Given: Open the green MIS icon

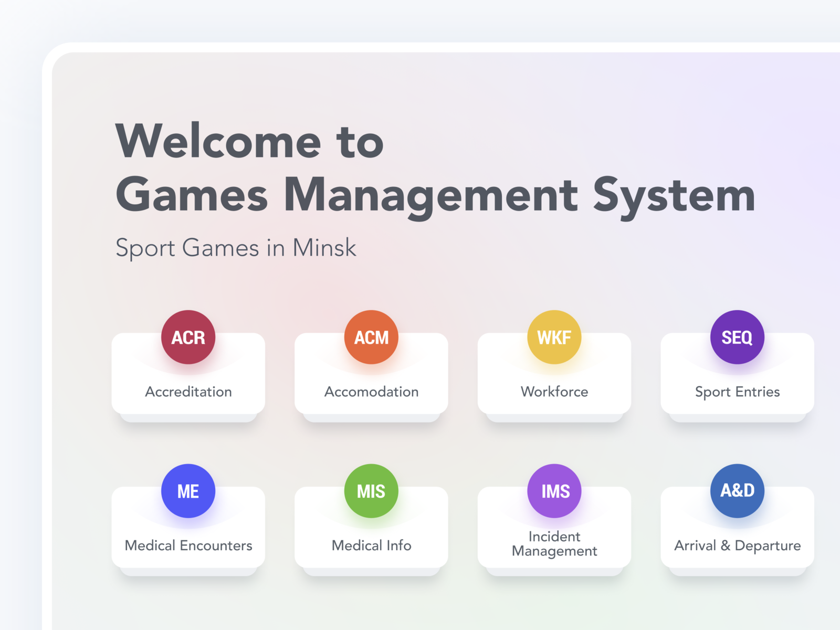Looking at the screenshot, I should tap(371, 491).
